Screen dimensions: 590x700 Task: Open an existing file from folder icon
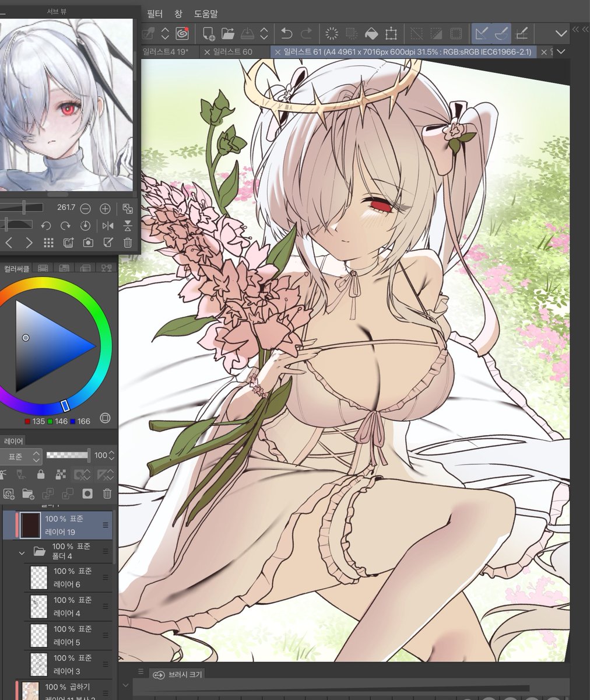[x=227, y=33]
